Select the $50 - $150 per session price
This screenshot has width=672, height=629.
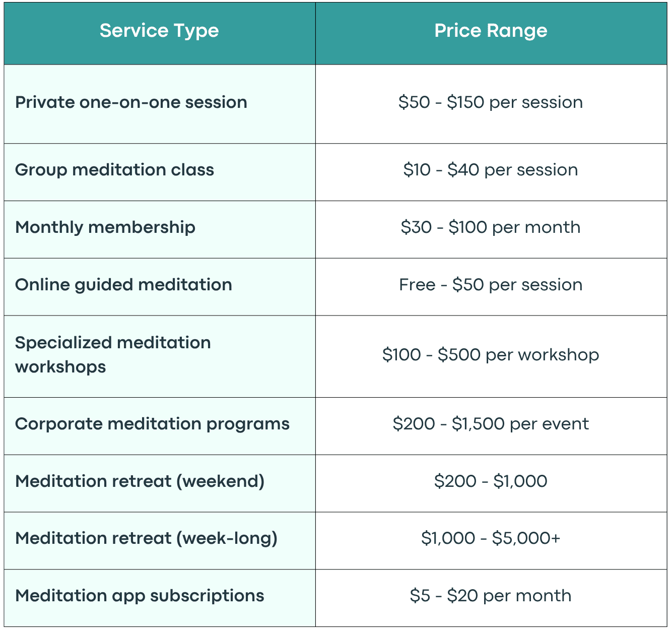coord(491,102)
